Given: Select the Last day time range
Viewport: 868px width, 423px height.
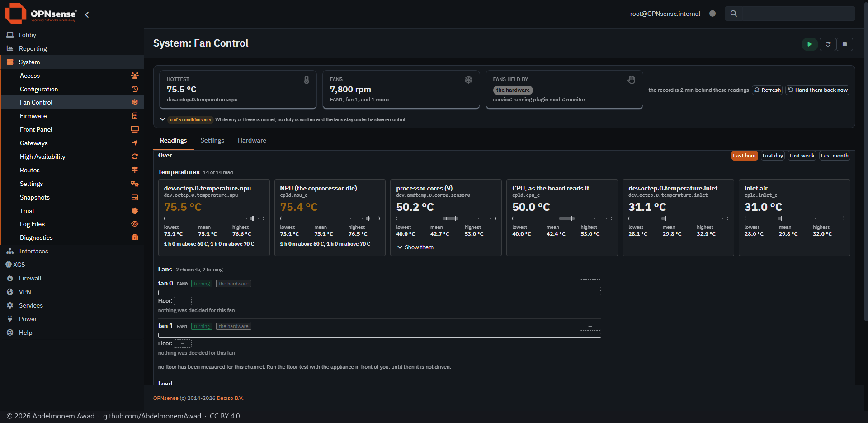Looking at the screenshot, I should click(x=773, y=156).
